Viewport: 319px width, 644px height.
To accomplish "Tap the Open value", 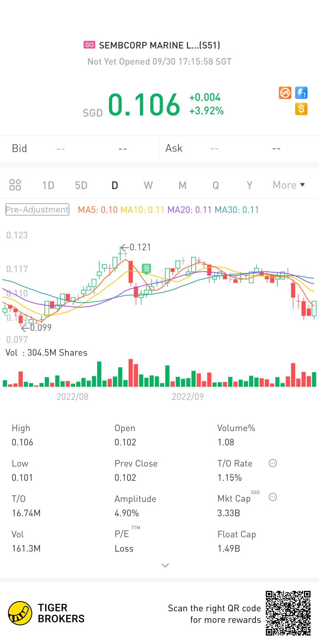I will point(125,442).
